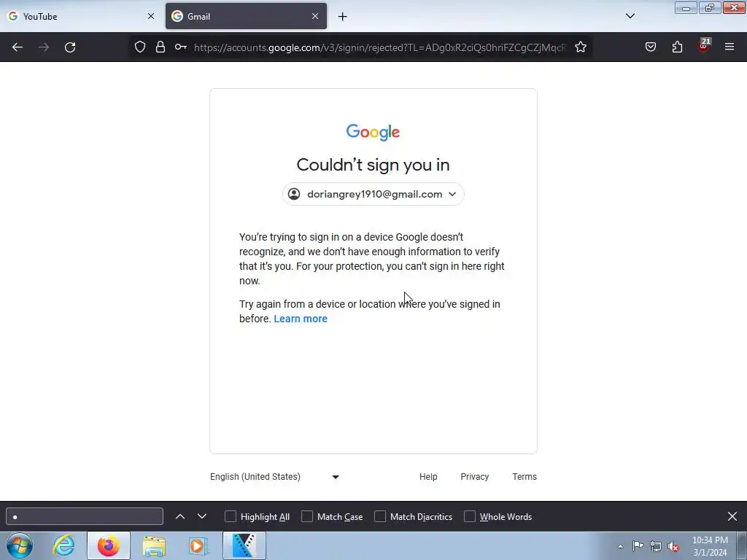Jump to next find match
The width and height of the screenshot is (747, 560).
(202, 517)
